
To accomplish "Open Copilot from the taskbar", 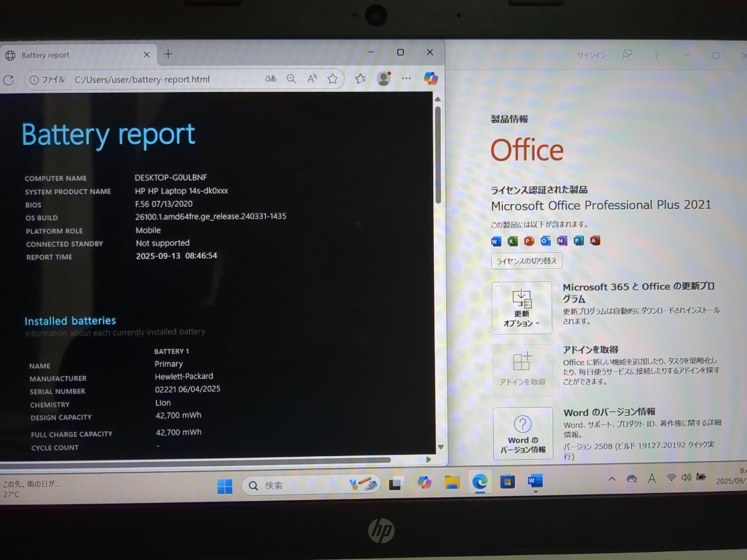I will coord(425,482).
